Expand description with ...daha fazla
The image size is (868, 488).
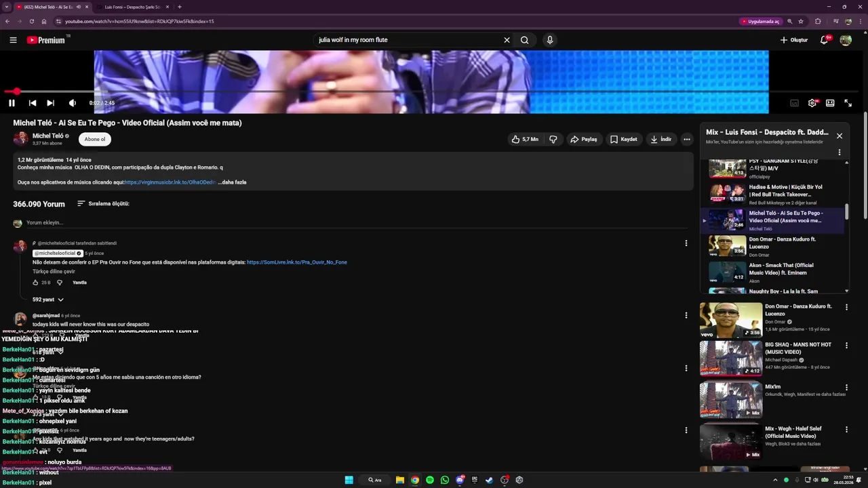(x=232, y=182)
